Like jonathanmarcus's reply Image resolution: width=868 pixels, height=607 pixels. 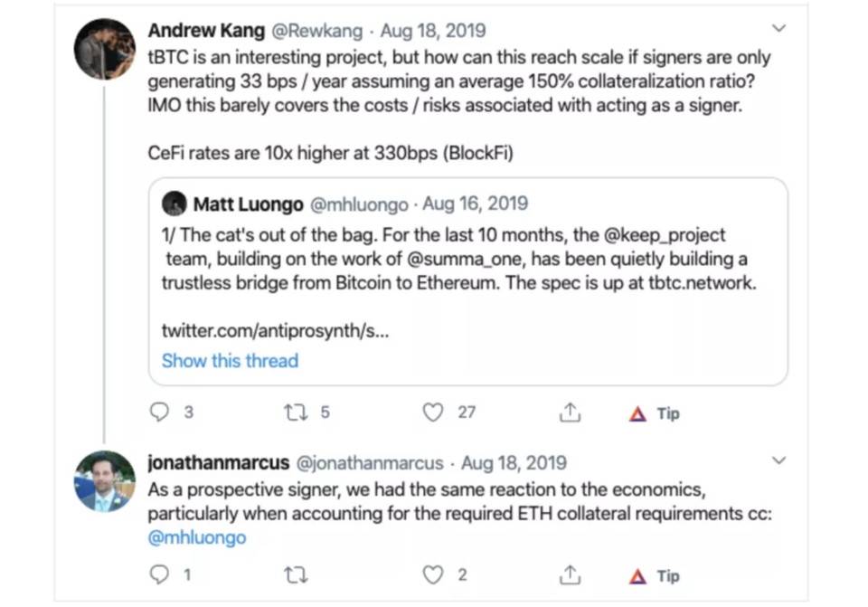click(432, 574)
